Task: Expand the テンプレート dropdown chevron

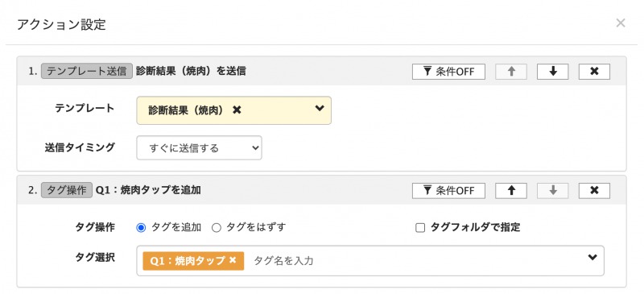Action: (x=320, y=109)
